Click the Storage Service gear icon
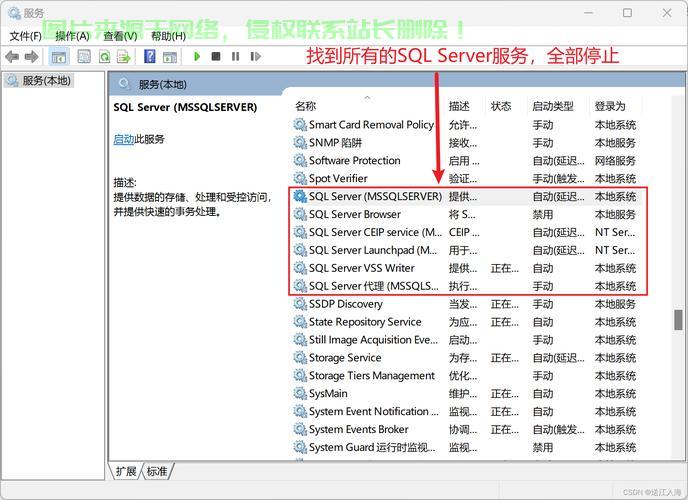This screenshot has width=688, height=500. click(x=300, y=357)
